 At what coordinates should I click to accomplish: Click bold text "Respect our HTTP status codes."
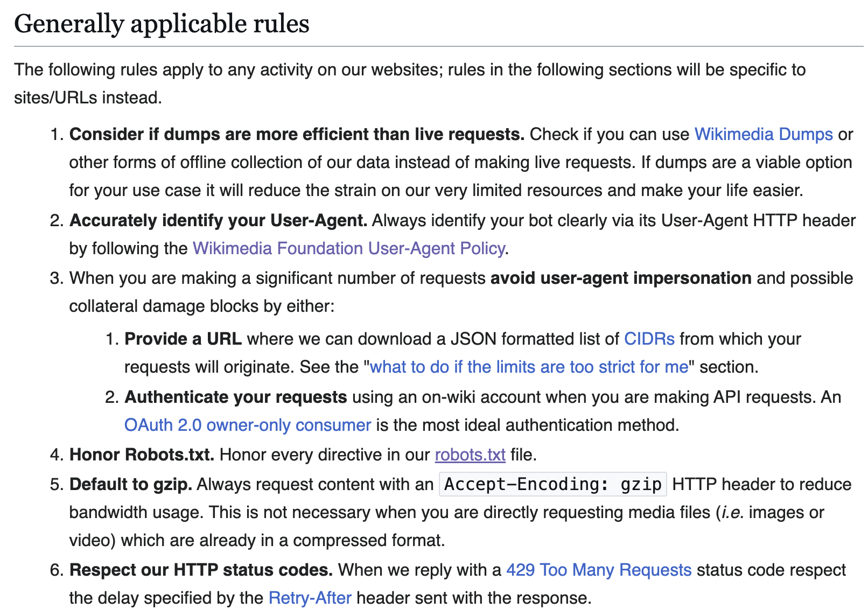[x=201, y=570]
